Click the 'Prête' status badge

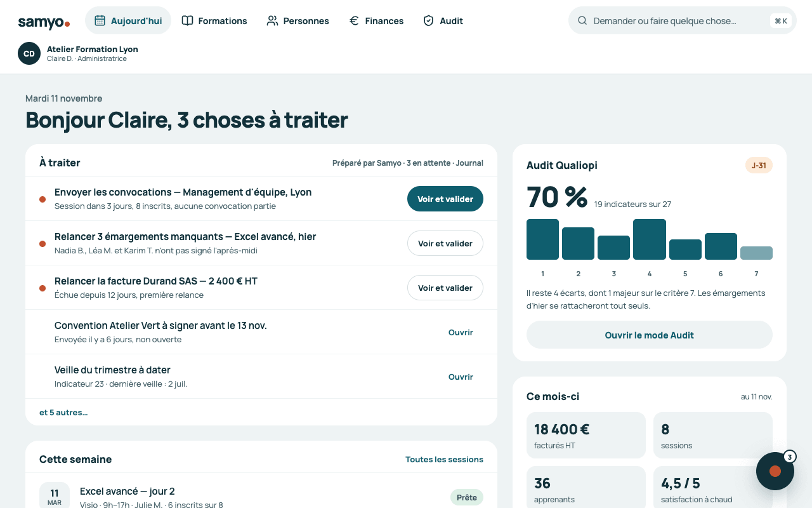tap(467, 497)
